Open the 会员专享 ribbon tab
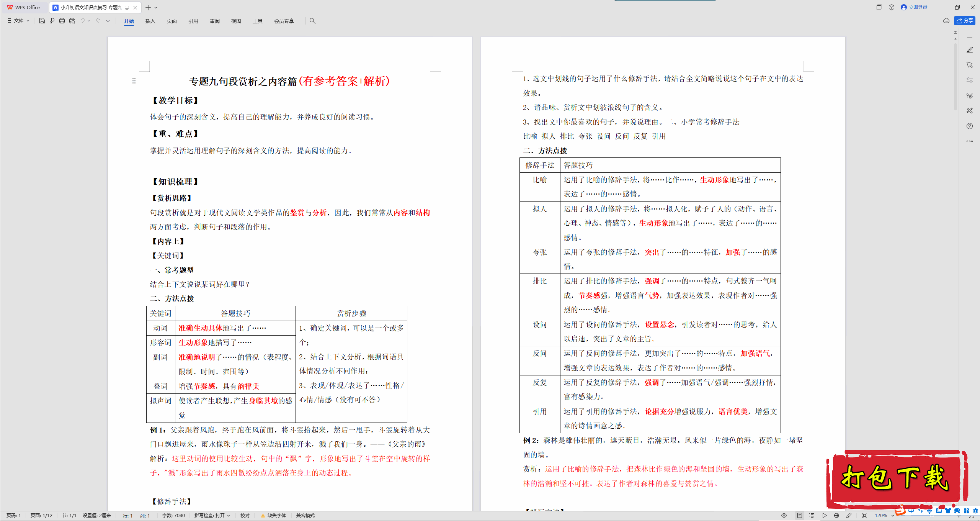Image resolution: width=980 pixels, height=521 pixels. [x=284, y=21]
